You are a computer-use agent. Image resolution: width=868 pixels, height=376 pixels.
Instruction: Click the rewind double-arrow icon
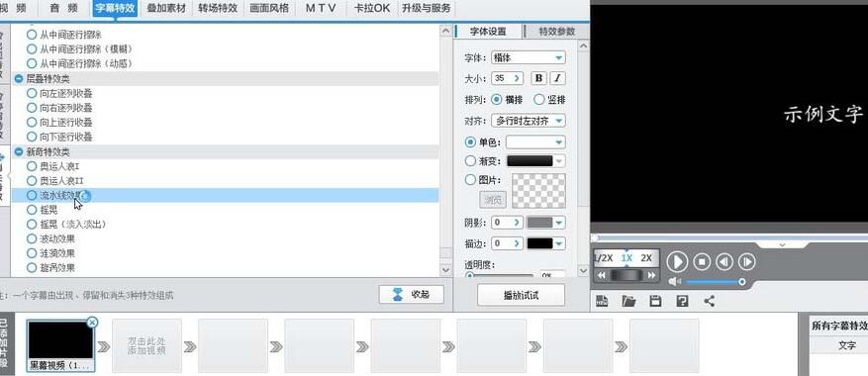pos(601,275)
